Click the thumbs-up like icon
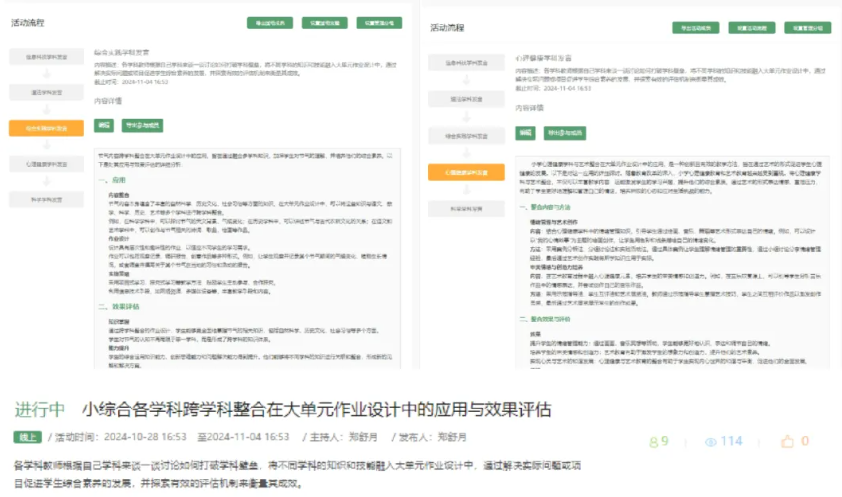842x497 pixels. tap(786, 441)
